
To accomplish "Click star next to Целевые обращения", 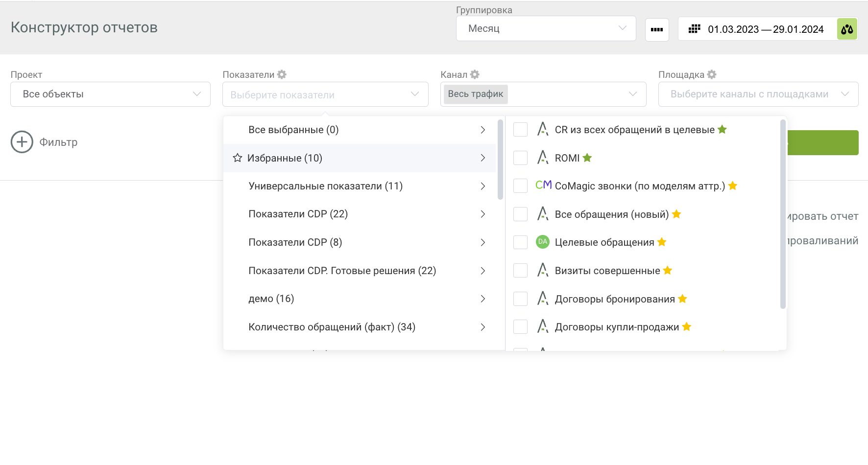I will (662, 242).
